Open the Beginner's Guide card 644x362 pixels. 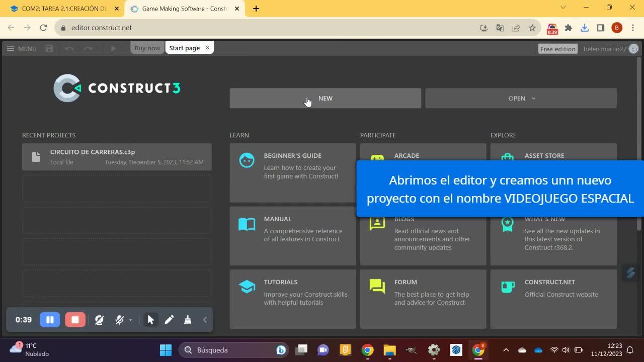(x=293, y=172)
